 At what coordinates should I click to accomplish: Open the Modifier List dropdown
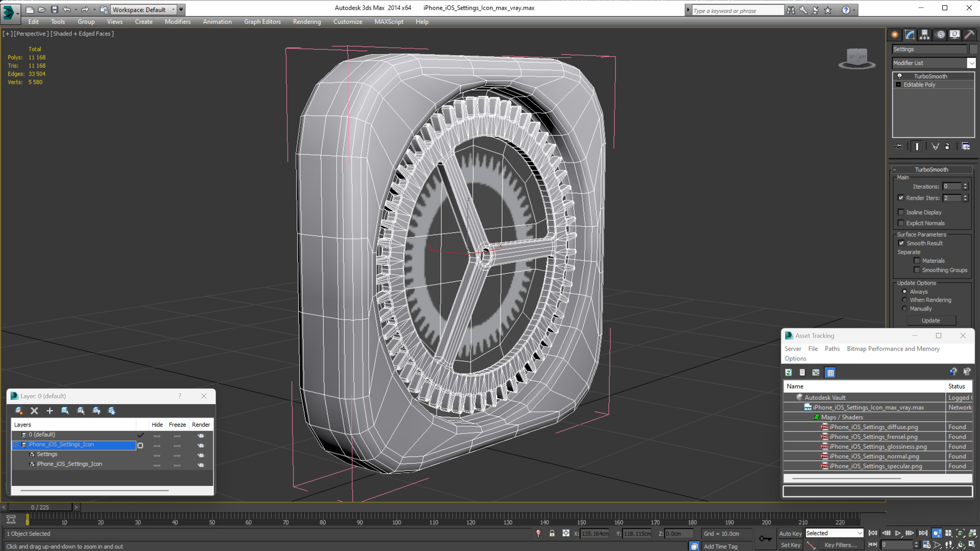(x=972, y=63)
